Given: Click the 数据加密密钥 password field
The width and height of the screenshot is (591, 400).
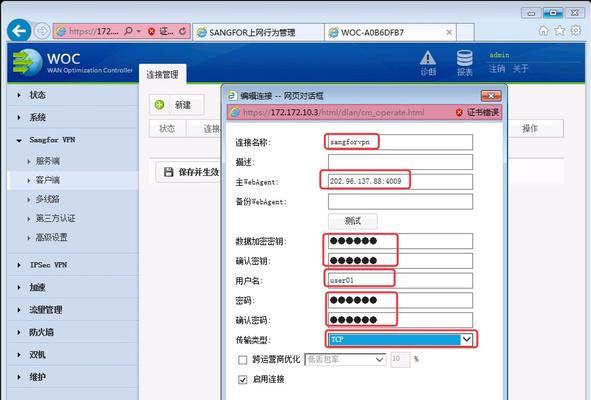Looking at the screenshot, I should (400, 241).
